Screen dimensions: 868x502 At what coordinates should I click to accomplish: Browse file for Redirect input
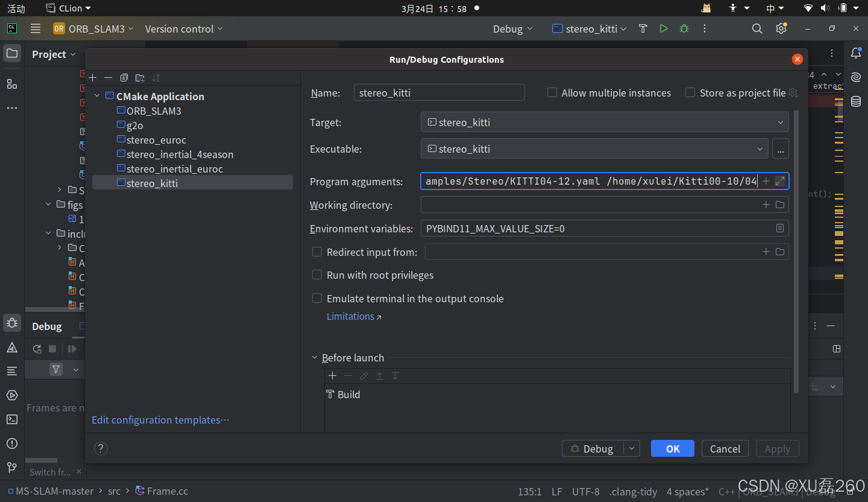coord(780,252)
